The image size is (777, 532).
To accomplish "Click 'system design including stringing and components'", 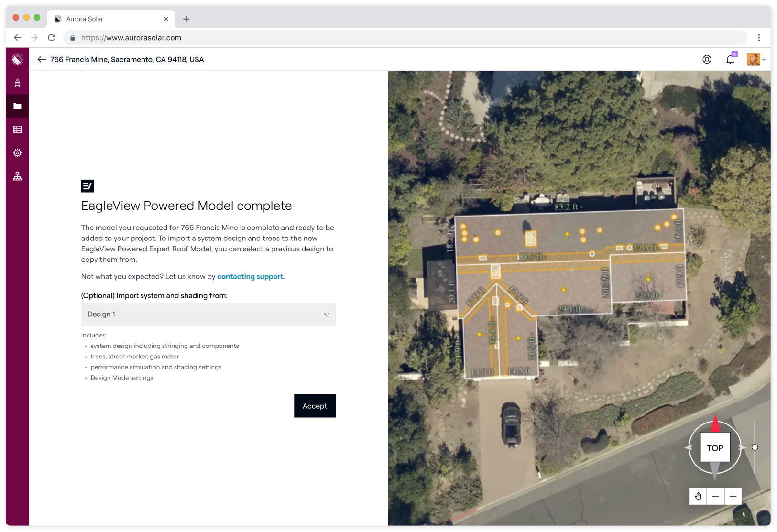I will pos(164,346).
